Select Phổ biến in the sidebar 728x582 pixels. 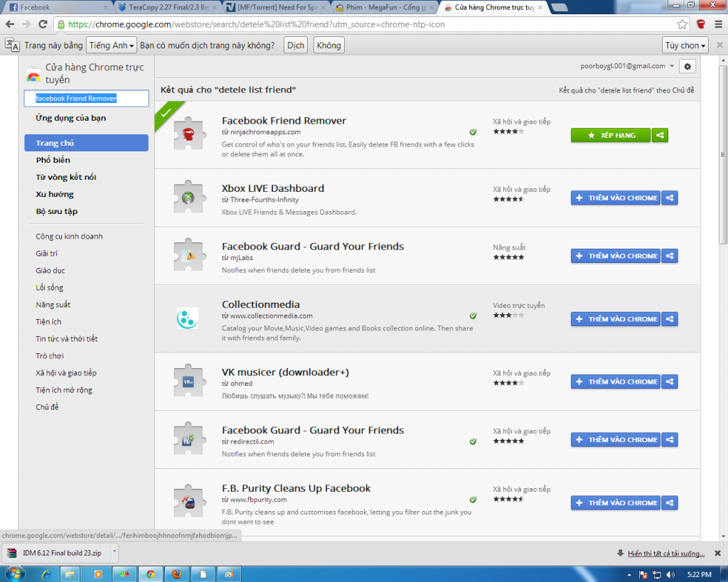pyautogui.click(x=53, y=160)
